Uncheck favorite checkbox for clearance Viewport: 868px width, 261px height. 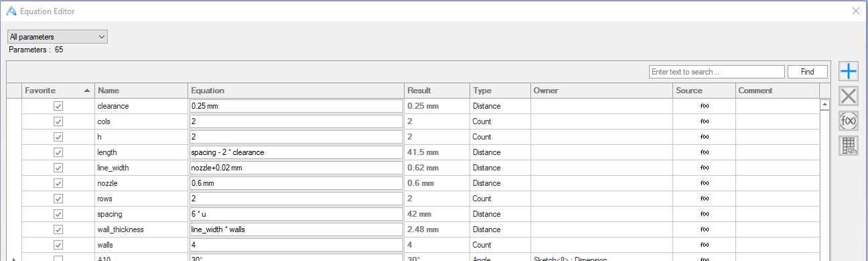click(58, 106)
